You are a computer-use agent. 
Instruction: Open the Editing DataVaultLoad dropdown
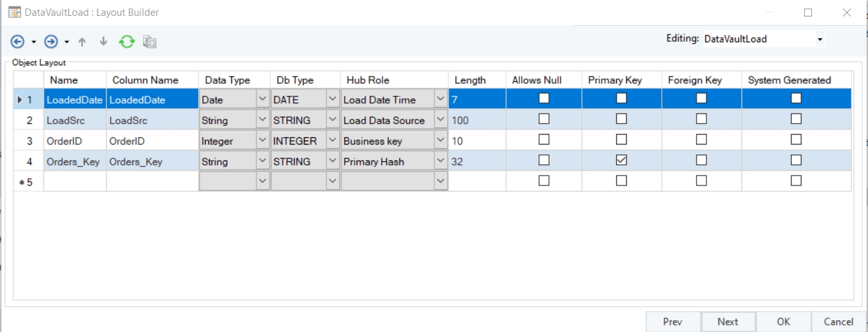[x=820, y=40]
